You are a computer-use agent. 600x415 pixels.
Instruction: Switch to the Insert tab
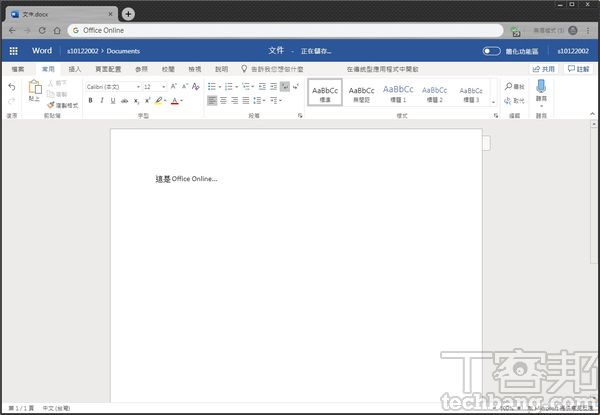75,69
